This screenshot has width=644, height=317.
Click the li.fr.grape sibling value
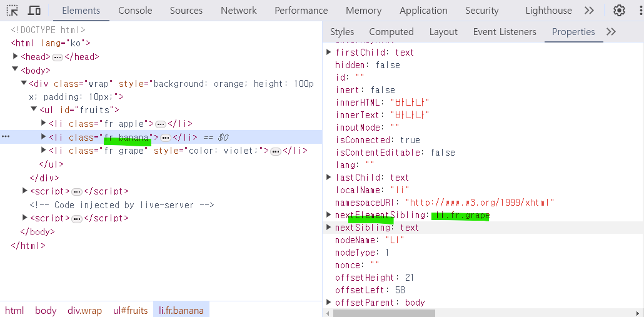pos(461,215)
